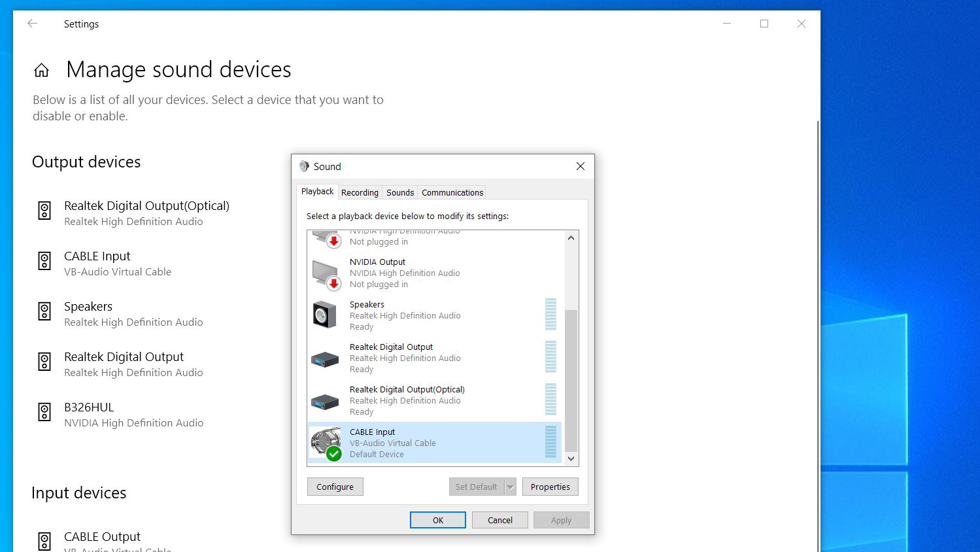Open Set Default dropdown arrow
980x552 pixels.
click(511, 487)
